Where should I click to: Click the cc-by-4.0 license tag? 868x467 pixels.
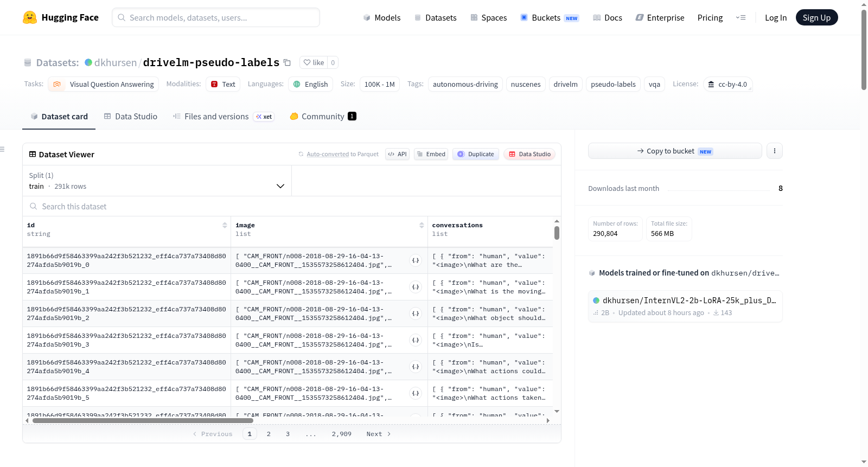(x=727, y=84)
